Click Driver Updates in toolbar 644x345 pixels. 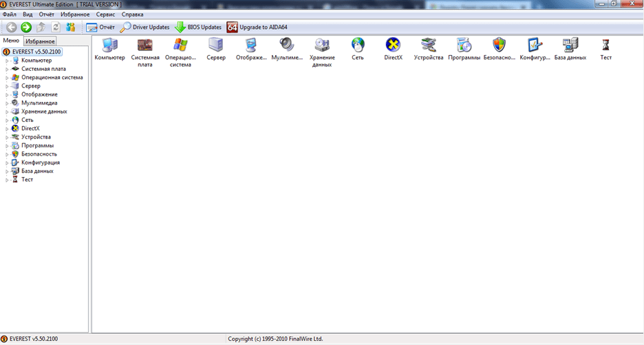click(144, 27)
